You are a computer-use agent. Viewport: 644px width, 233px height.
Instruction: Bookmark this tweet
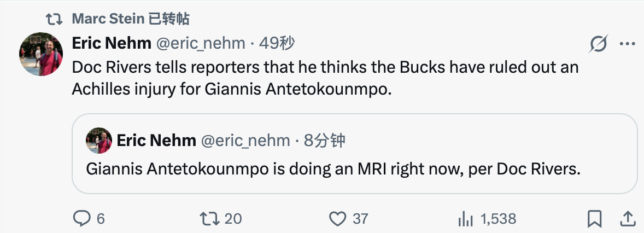point(594,219)
